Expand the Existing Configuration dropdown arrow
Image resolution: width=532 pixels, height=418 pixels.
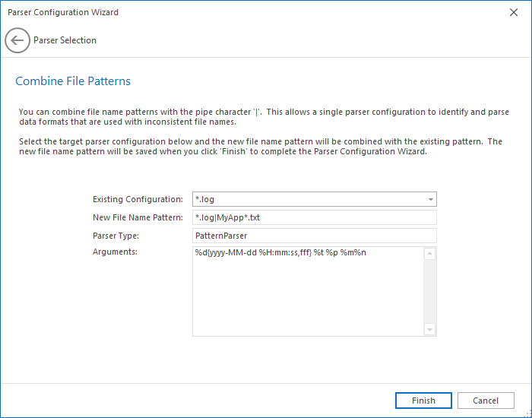click(x=431, y=200)
